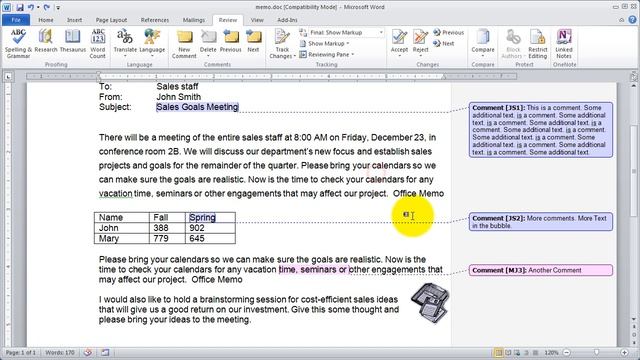This screenshot has width=640, height=360.
Task: Open the Translate menu
Action: point(125,43)
